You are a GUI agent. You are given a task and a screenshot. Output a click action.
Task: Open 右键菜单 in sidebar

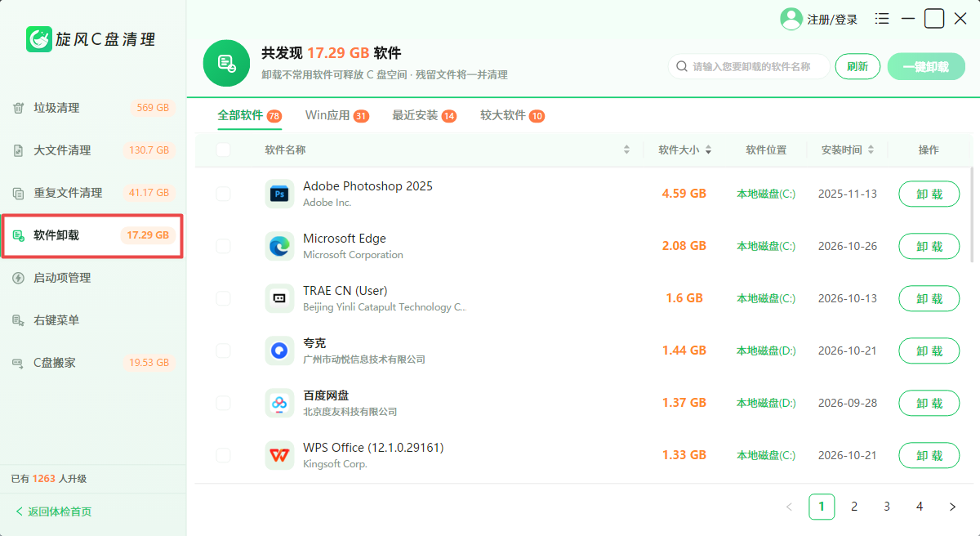pyautogui.click(x=93, y=320)
